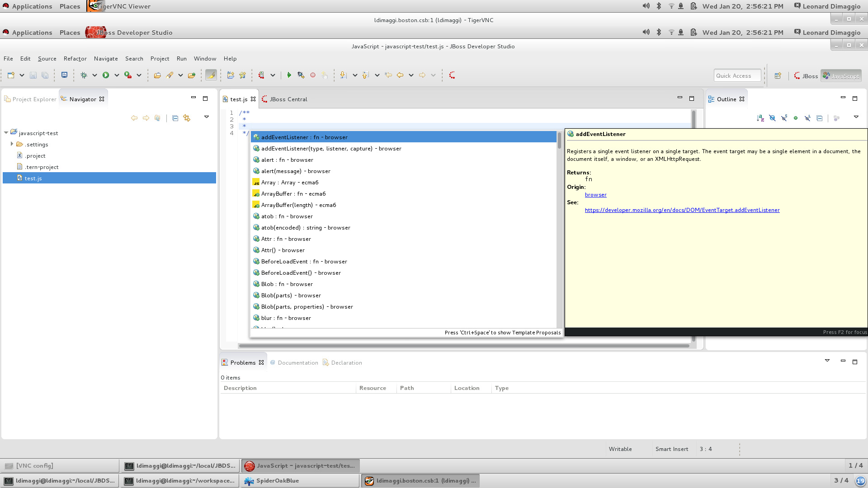Click the Debug bug icon in toolbar
The image size is (868, 488).
pyautogui.click(x=84, y=75)
